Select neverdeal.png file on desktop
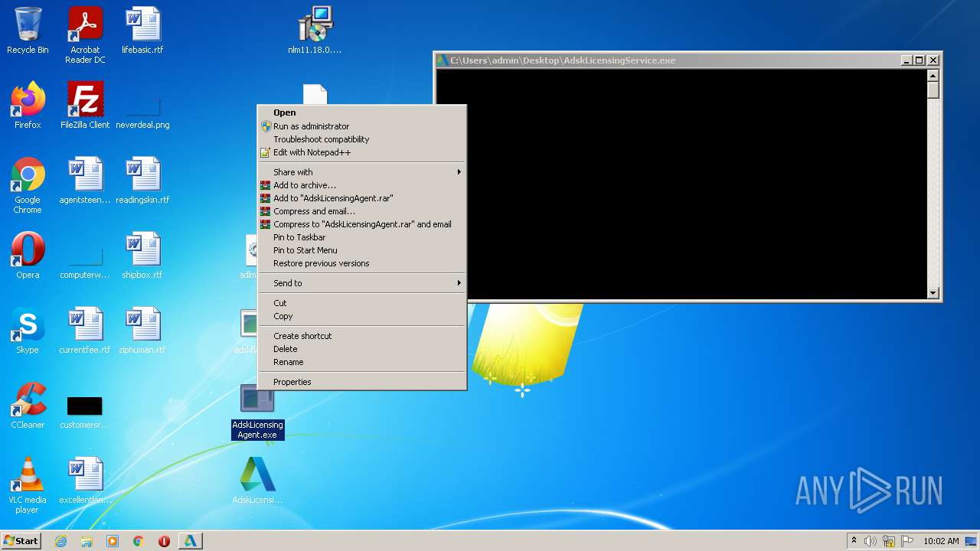The image size is (980, 551). coord(142,112)
